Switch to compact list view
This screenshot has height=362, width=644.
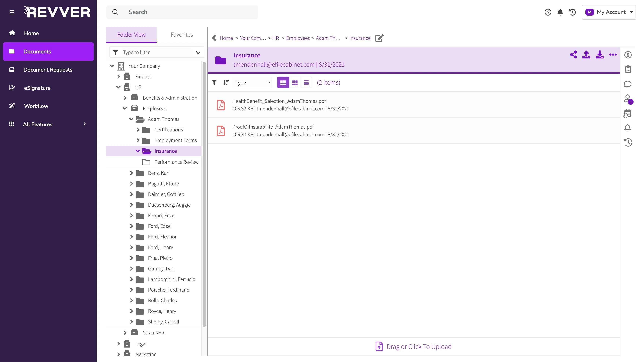306,83
